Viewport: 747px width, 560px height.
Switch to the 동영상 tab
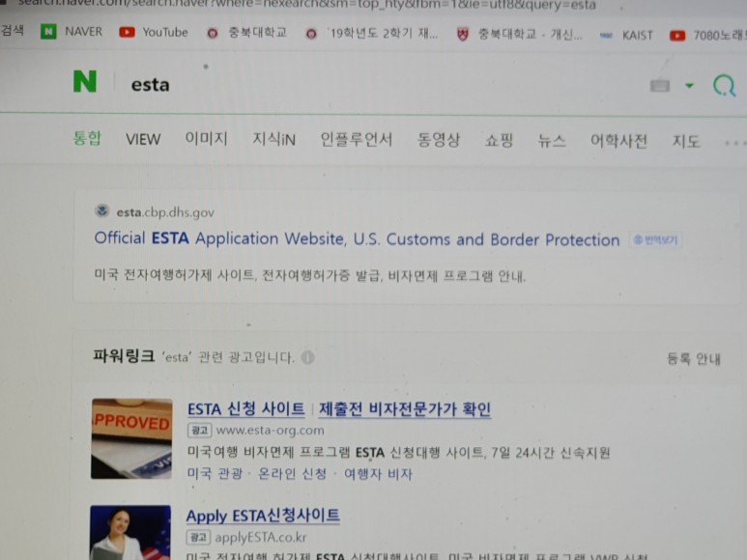439,140
